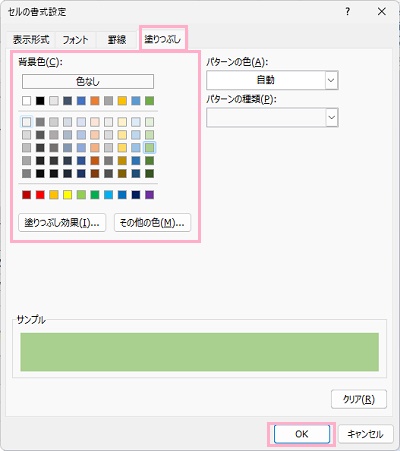Click the クリア button

[359, 399]
